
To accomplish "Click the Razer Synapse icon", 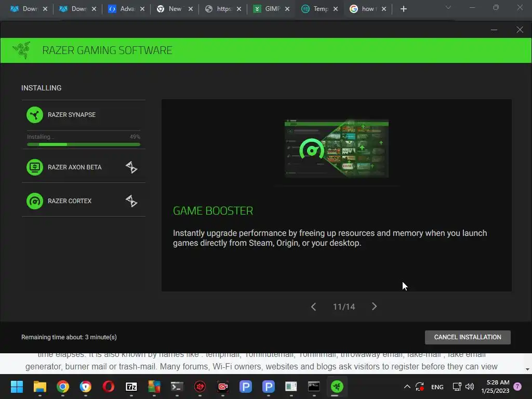I will [35, 115].
